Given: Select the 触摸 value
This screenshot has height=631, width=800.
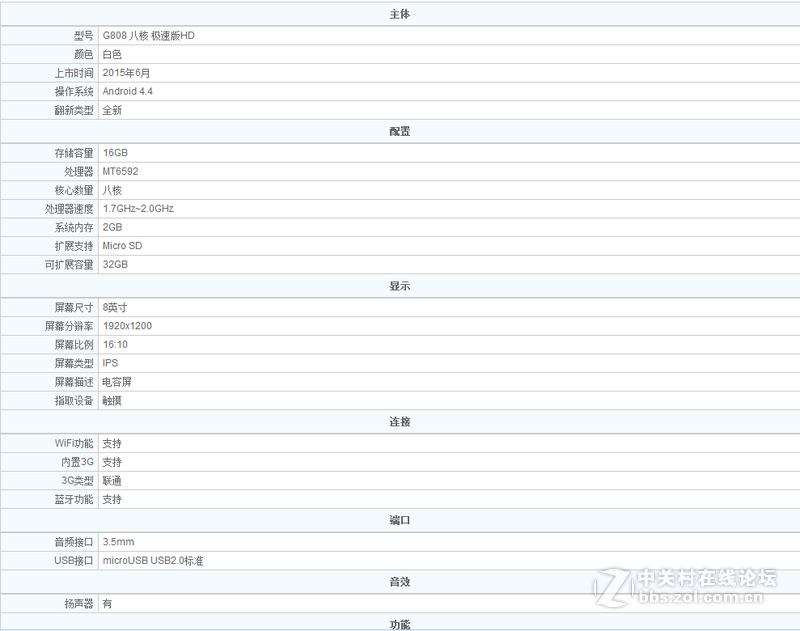Looking at the screenshot, I should click(112, 400).
